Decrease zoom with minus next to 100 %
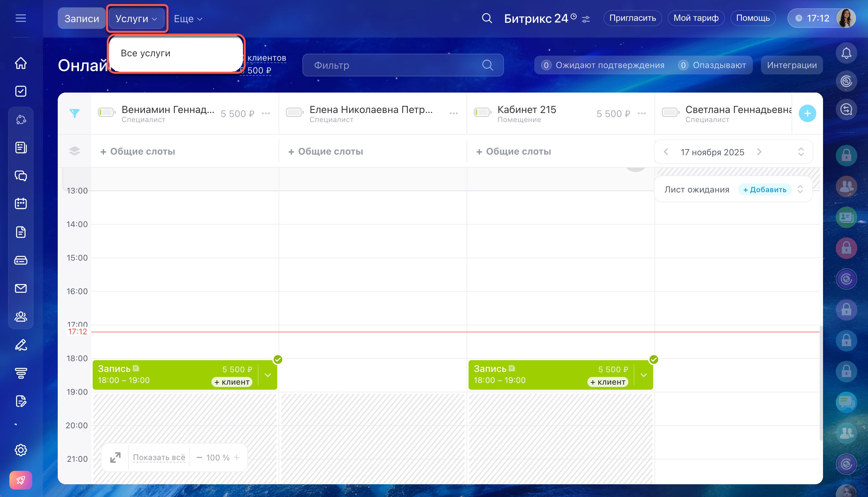 pyautogui.click(x=199, y=457)
